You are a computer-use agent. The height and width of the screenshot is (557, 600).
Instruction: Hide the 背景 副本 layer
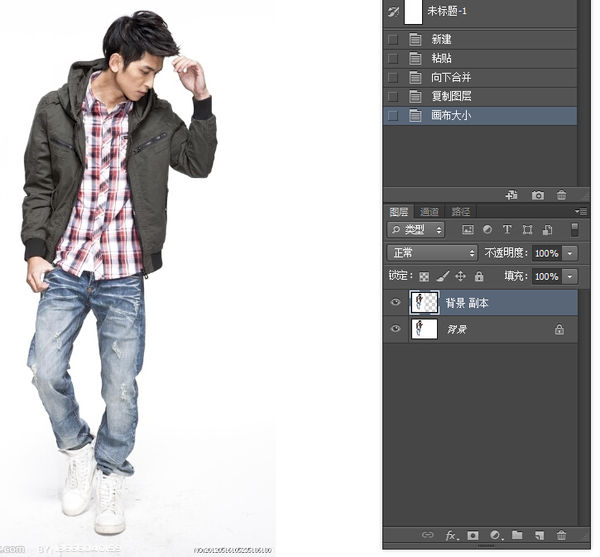click(395, 302)
